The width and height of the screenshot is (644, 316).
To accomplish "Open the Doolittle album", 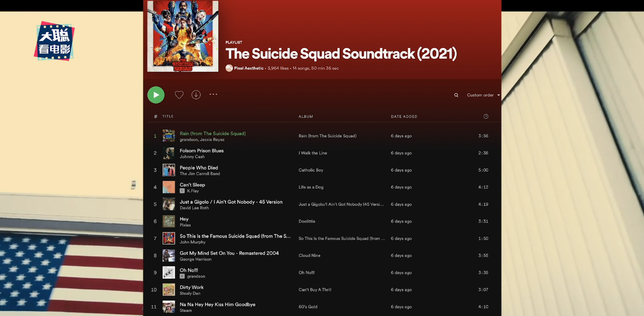I will click(307, 221).
